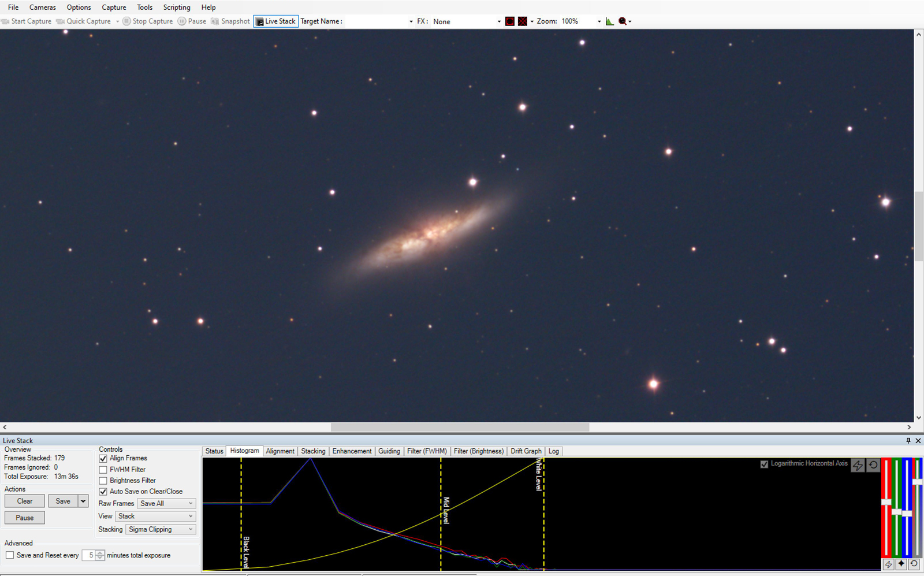Open the Stacking Sigma Clipping dropdown
This screenshot has height=576, width=924.
[161, 529]
